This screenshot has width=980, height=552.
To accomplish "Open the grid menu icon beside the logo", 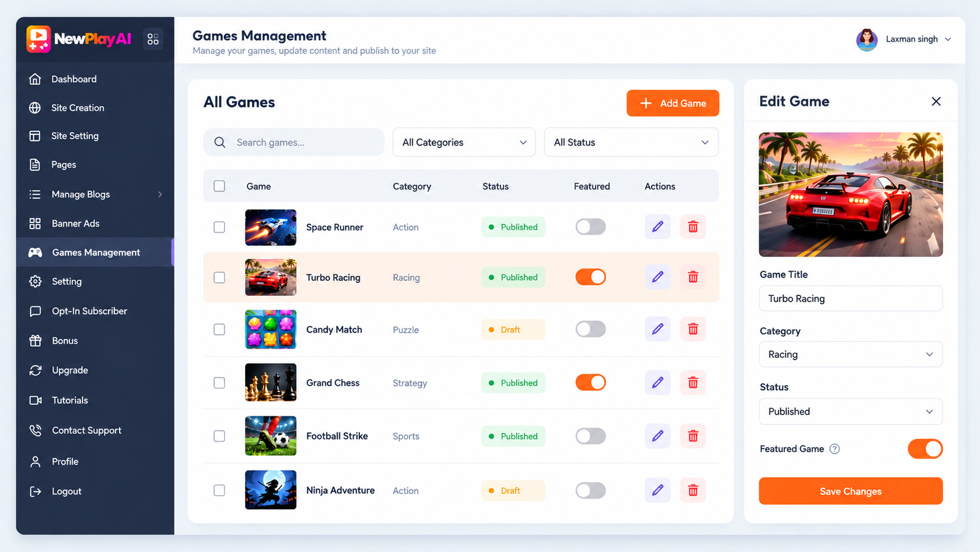I will [153, 39].
